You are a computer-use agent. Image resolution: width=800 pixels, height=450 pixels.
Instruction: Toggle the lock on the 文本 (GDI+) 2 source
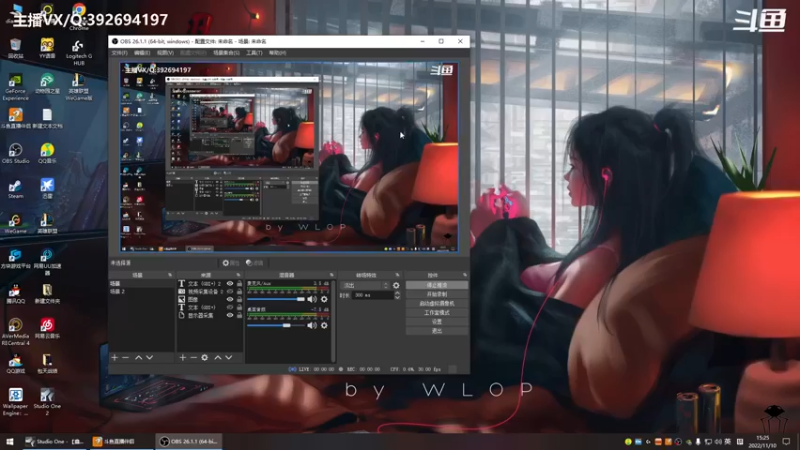[239, 283]
